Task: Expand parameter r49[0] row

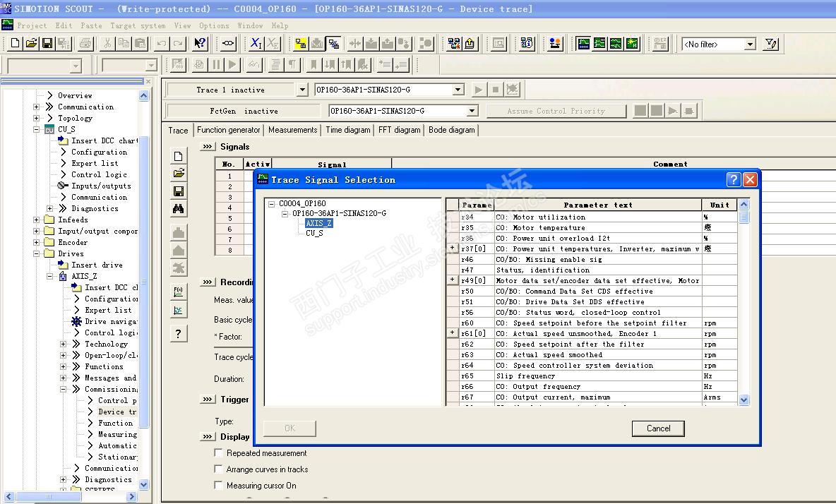Action: [x=452, y=280]
